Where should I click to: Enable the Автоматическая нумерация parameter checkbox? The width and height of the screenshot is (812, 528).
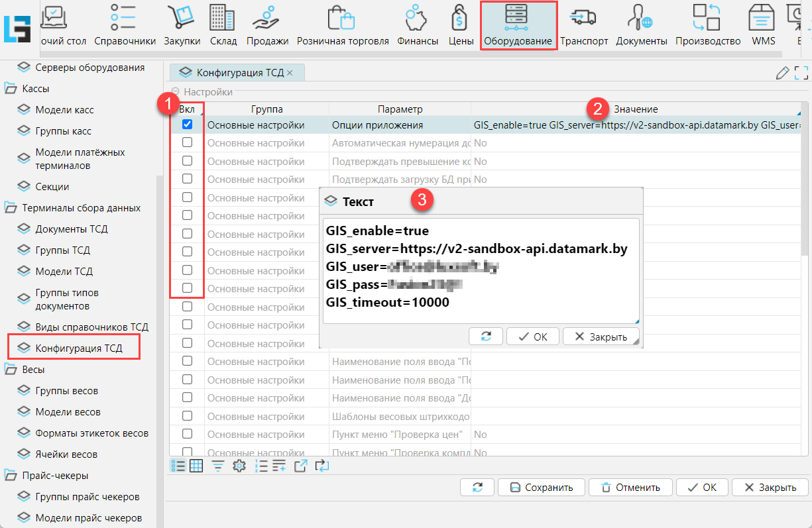[188, 142]
